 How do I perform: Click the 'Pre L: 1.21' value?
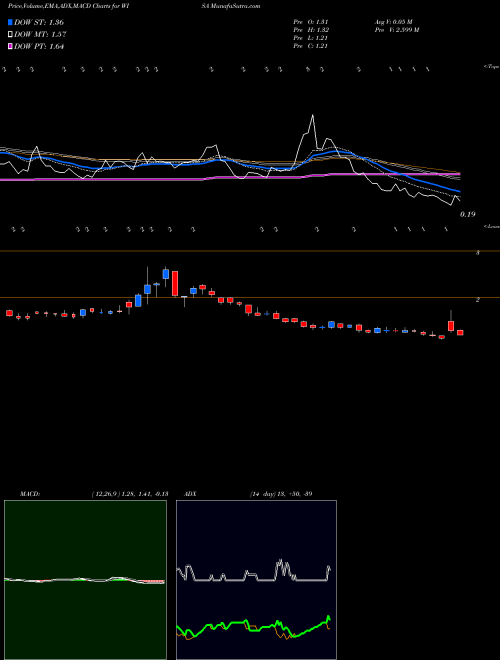(311, 38)
